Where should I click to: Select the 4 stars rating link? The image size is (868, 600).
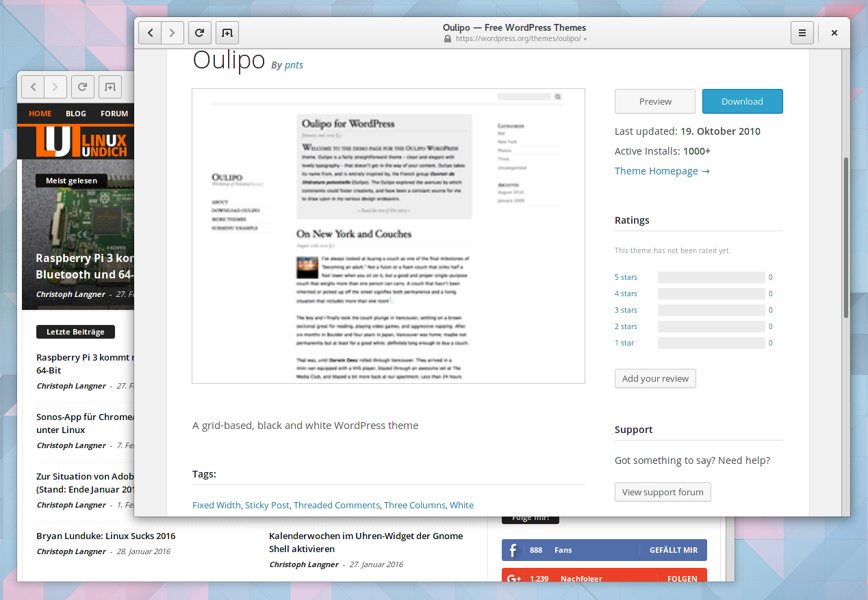click(x=626, y=294)
